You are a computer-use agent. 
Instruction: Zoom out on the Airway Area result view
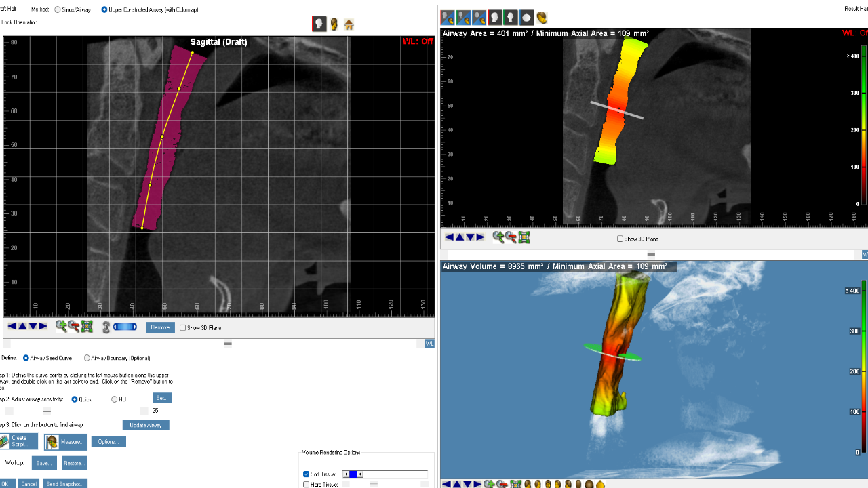click(x=511, y=237)
